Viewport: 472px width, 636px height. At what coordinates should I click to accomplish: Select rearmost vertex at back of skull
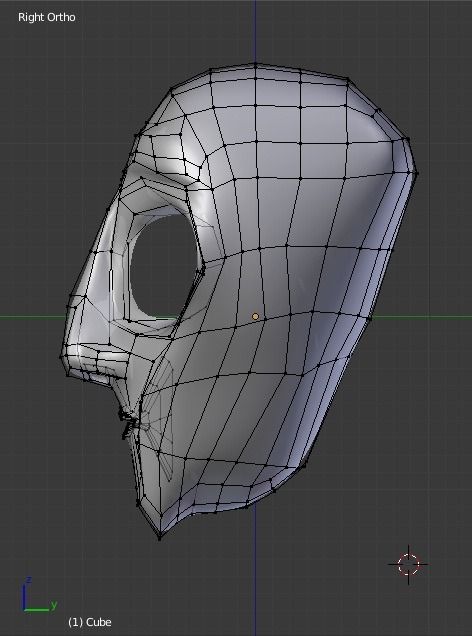416,173
